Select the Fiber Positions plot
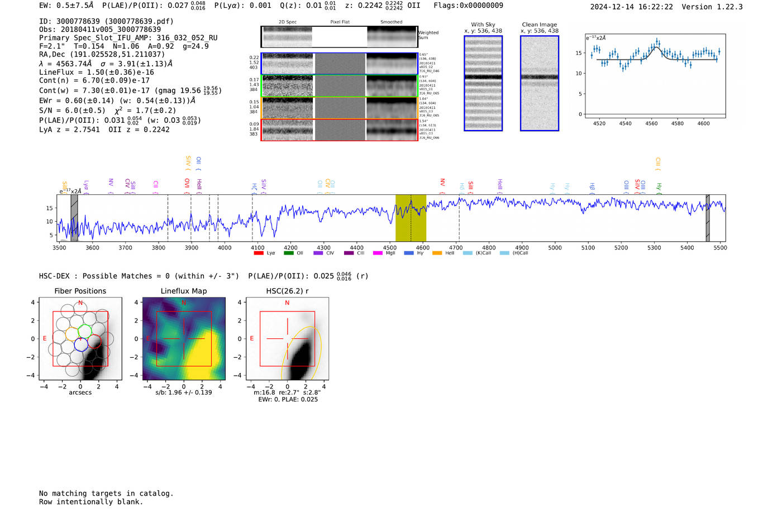This screenshot has height=532, width=782. tap(80, 339)
